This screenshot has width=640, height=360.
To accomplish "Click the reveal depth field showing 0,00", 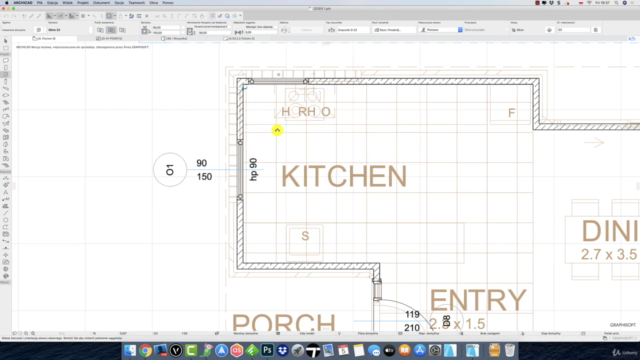I will point(260,32).
